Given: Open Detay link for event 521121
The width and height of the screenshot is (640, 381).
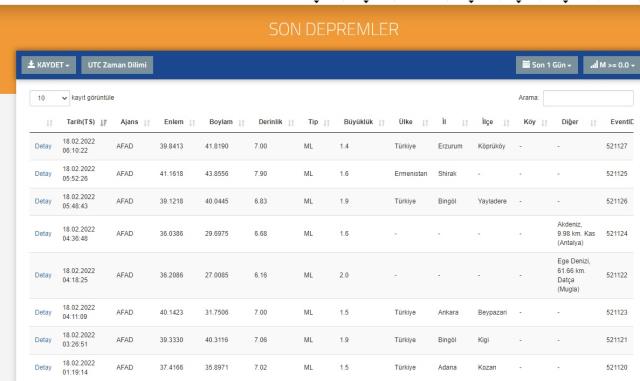Looking at the screenshot, I should (x=43, y=340).
